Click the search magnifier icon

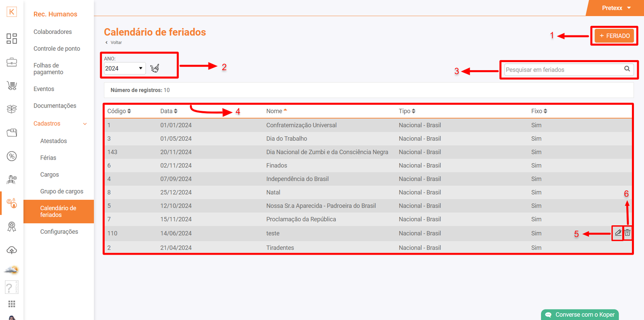tap(627, 69)
